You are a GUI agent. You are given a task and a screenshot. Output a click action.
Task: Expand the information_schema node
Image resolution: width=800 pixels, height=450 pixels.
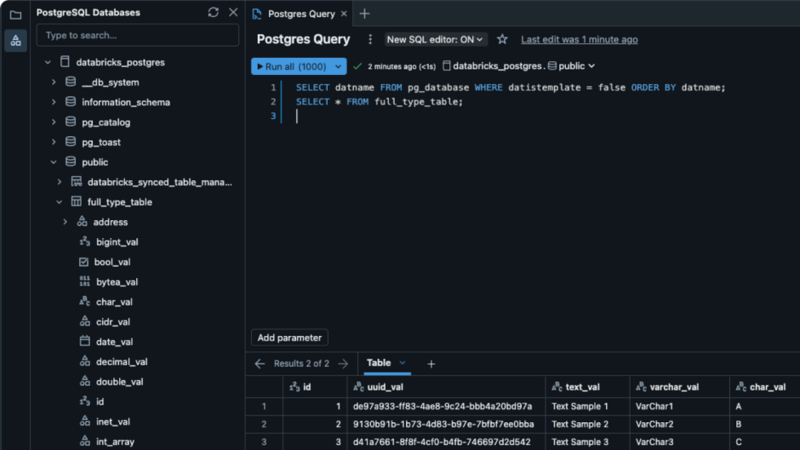coord(54,102)
